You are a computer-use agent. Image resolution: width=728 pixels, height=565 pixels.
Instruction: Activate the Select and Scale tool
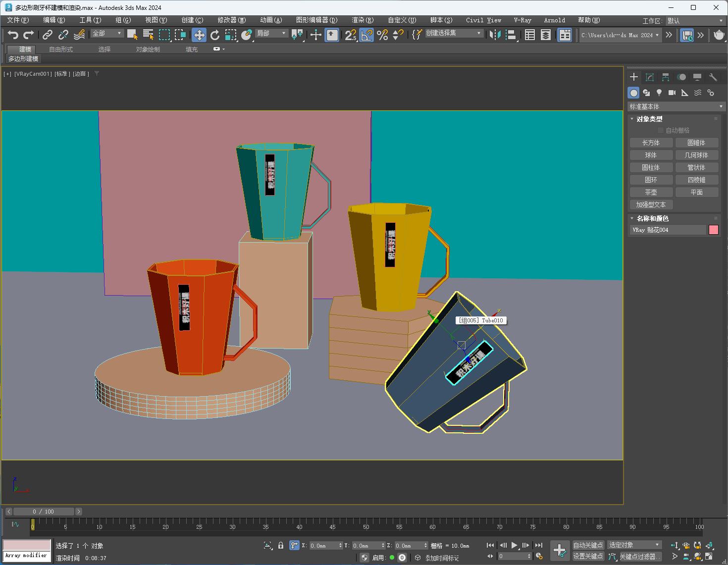tap(231, 35)
